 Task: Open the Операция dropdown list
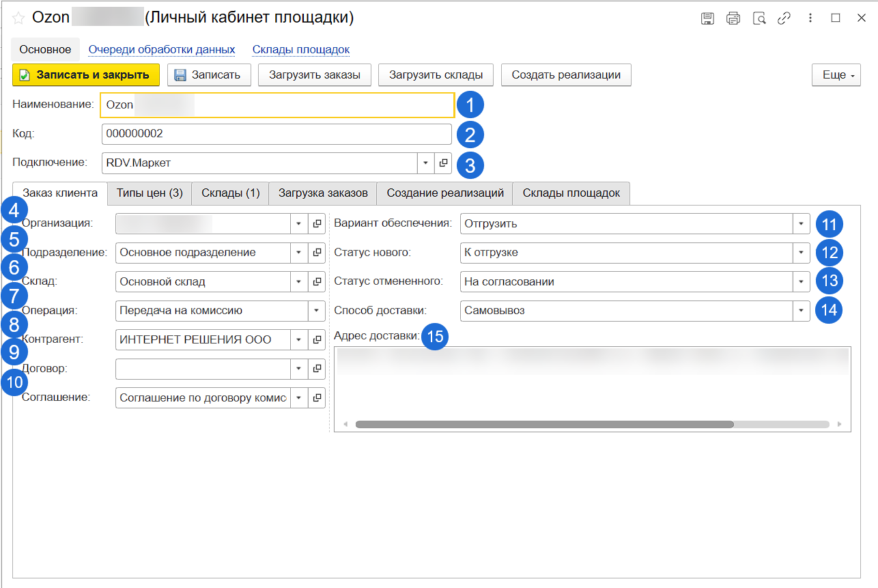click(x=317, y=311)
